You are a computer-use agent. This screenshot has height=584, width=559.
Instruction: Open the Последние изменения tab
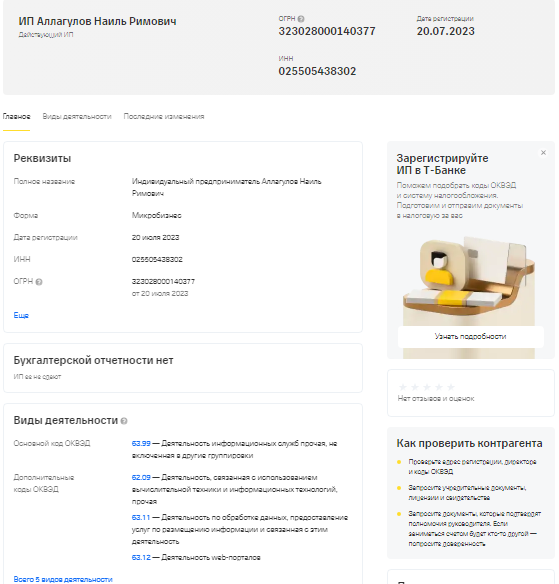164,117
